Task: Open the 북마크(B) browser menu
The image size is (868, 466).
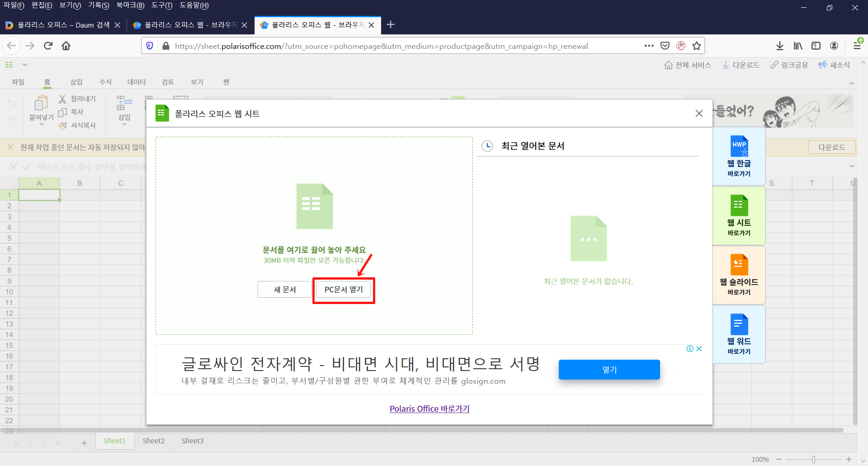Action: point(130,5)
